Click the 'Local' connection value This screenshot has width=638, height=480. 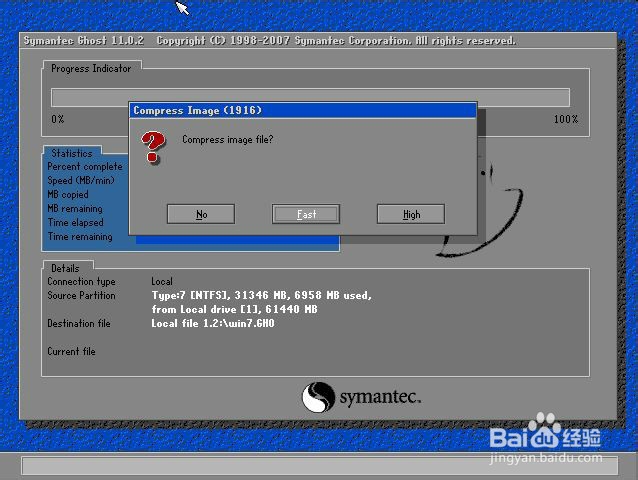pyautogui.click(x=162, y=281)
